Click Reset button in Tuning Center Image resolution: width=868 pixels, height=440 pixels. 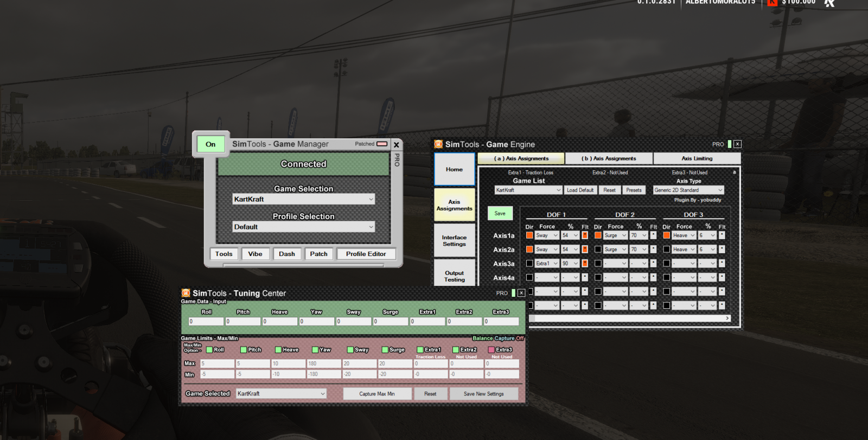pos(430,394)
